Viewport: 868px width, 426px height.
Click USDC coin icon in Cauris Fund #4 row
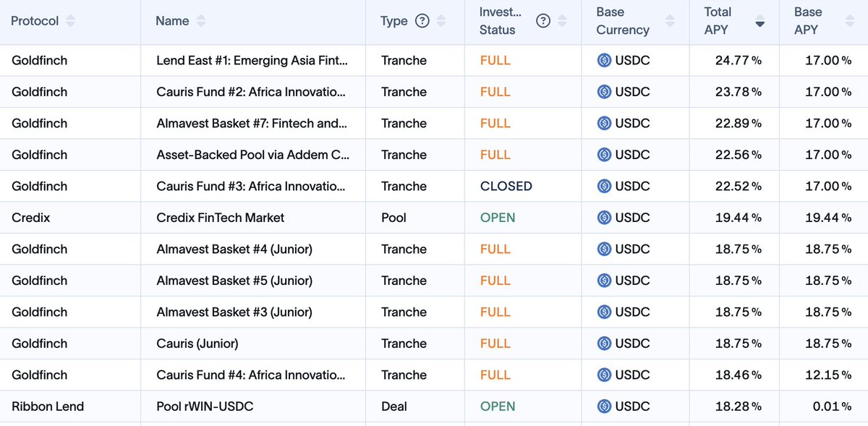[x=604, y=375]
